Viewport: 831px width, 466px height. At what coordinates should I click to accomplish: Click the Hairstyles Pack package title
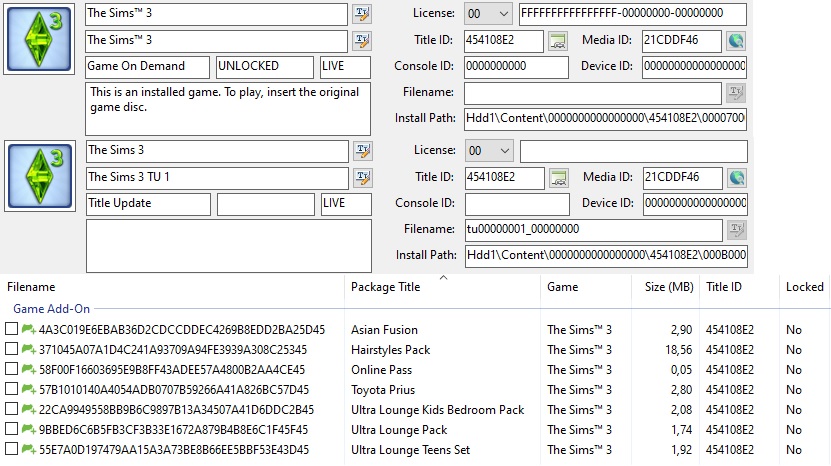(x=391, y=350)
